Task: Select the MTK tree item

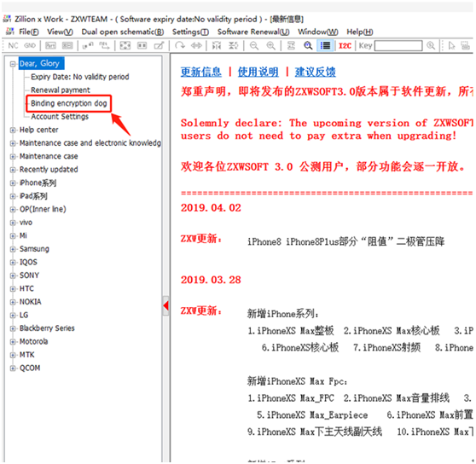Action: pos(26,355)
